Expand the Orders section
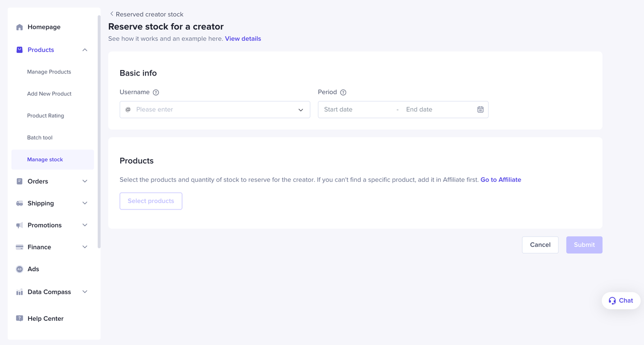This screenshot has height=345, width=644. click(x=85, y=181)
